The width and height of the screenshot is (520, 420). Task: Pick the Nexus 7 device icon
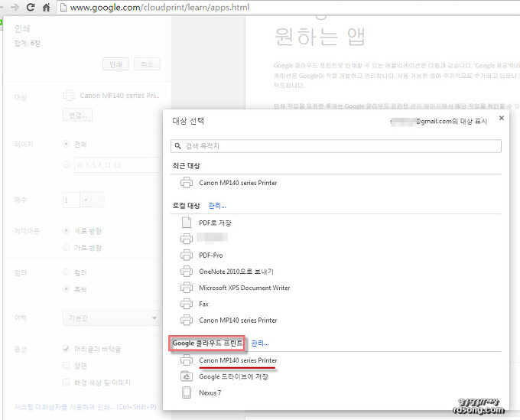click(x=186, y=392)
